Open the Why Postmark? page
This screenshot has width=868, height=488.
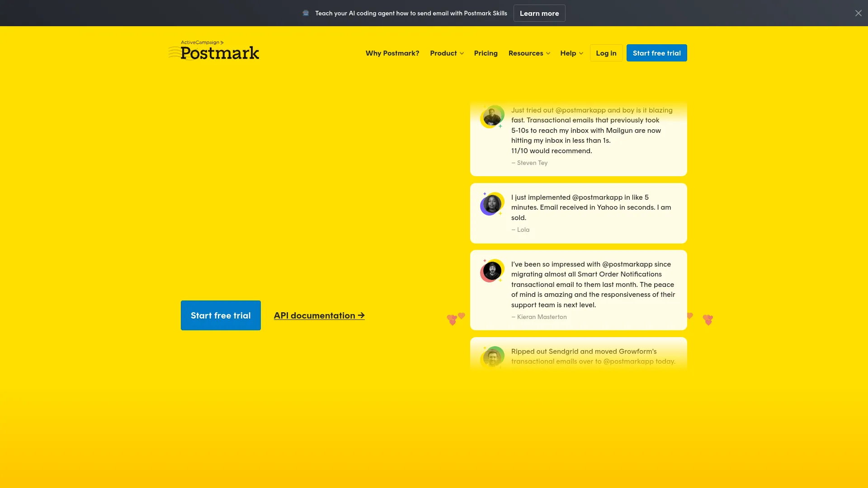(x=392, y=53)
